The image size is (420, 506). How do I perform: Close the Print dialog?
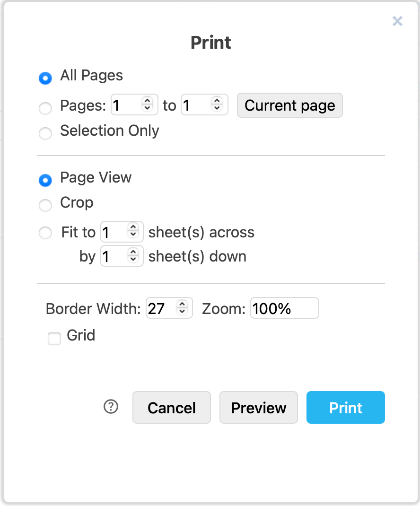(x=397, y=21)
